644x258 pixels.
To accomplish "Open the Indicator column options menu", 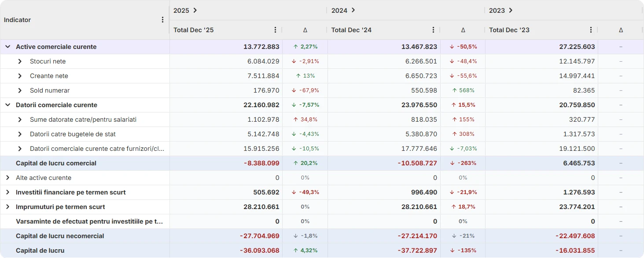I will (162, 20).
